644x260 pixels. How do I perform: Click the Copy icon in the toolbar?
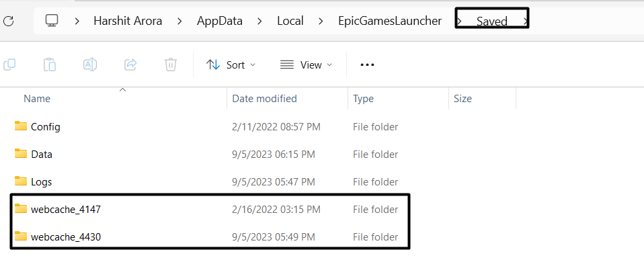pos(9,64)
